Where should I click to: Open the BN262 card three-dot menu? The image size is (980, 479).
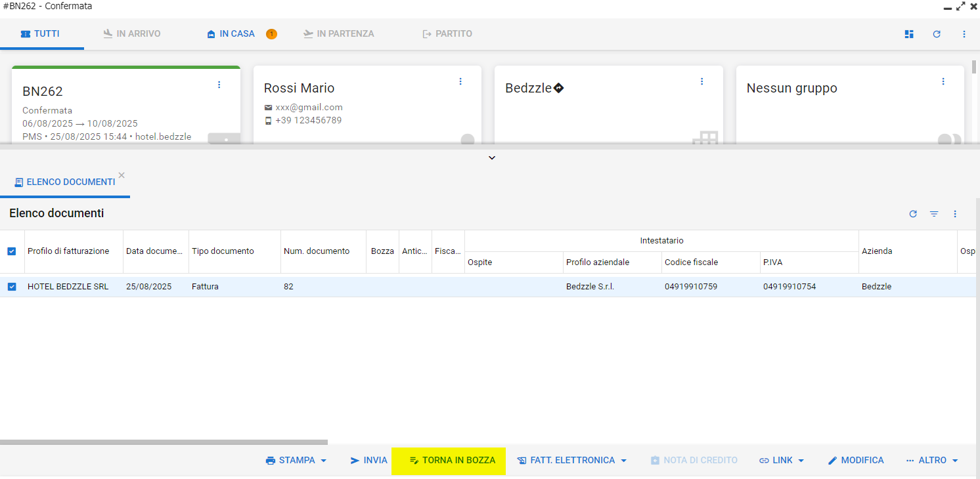pyautogui.click(x=219, y=85)
